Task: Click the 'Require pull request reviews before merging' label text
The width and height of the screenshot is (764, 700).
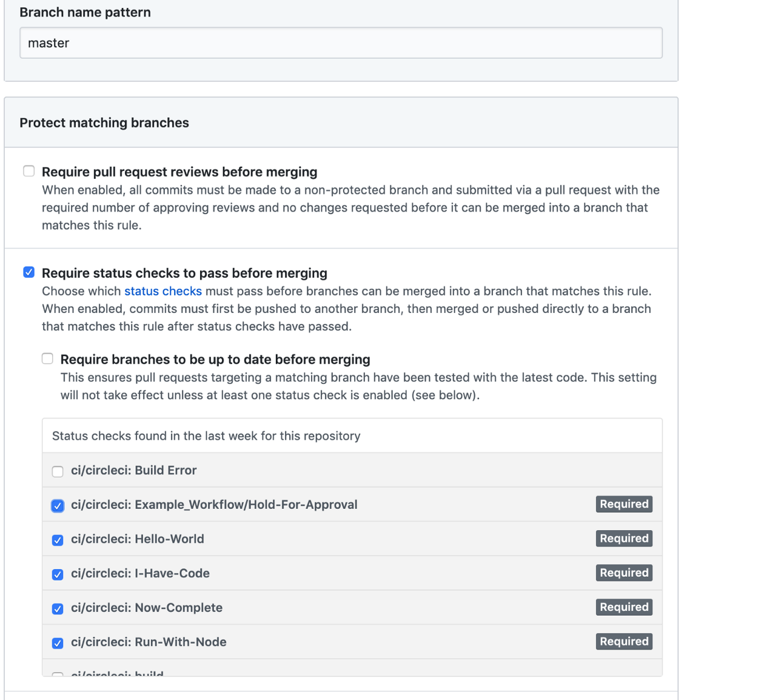Action: [x=179, y=172]
